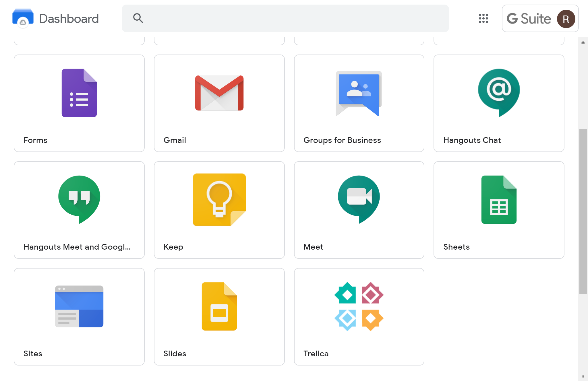The height and width of the screenshot is (381, 588).
Task: Click the Hangouts Meet and Googl... label
Action: click(77, 247)
